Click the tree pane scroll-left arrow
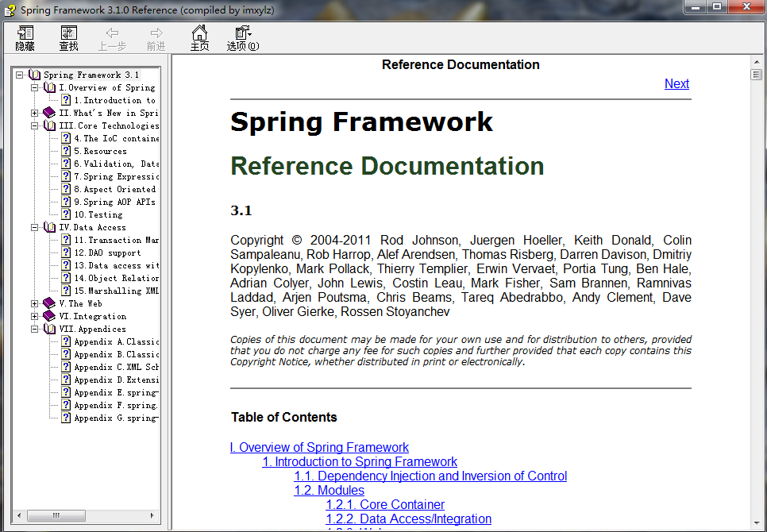Image resolution: width=767 pixels, height=532 pixels. (x=19, y=515)
